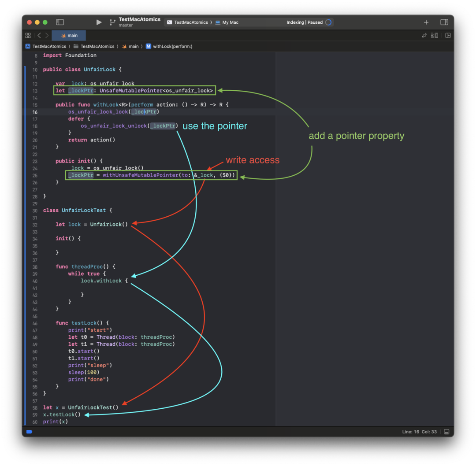The height and width of the screenshot is (466, 476).
Task: Click the UnfairLockTest class name on line 30
Action: click(84, 210)
